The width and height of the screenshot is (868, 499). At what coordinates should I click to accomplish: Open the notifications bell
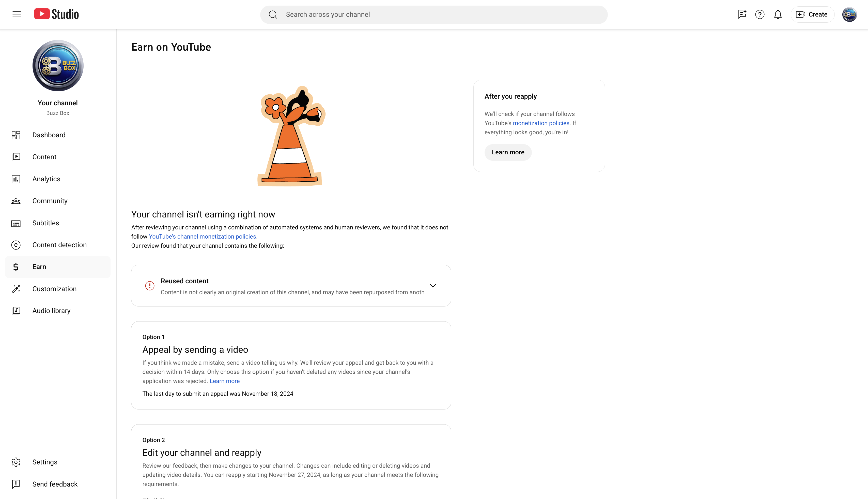point(778,14)
